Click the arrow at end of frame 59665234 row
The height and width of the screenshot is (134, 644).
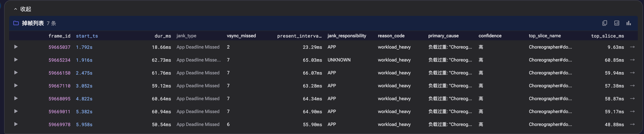click(632, 60)
